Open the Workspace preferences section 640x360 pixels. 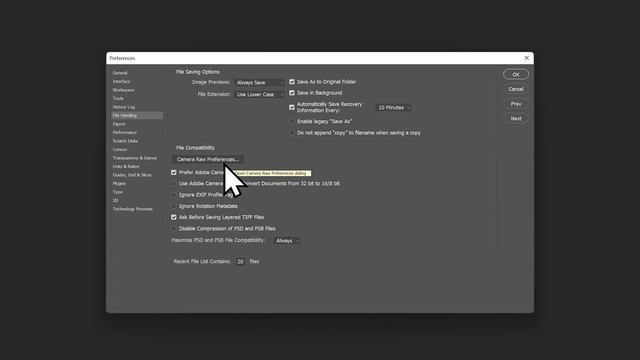coord(123,90)
